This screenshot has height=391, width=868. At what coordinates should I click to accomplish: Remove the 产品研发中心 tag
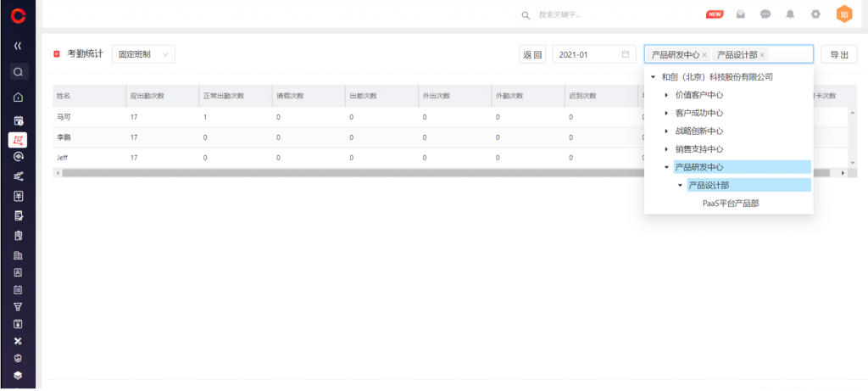[704, 55]
